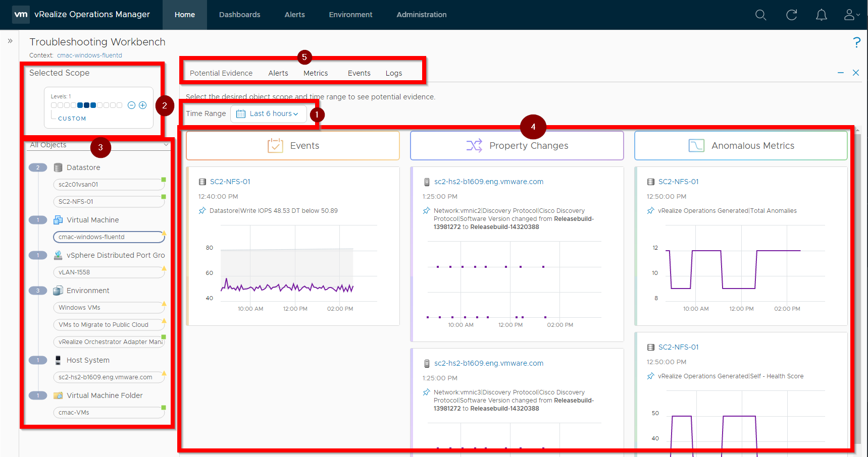Open the Administration menu
The height and width of the screenshot is (457, 868).
coord(422,15)
